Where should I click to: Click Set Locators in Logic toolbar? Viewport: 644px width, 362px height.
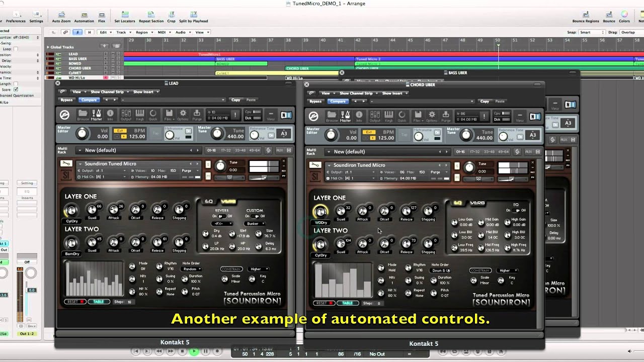(124, 17)
